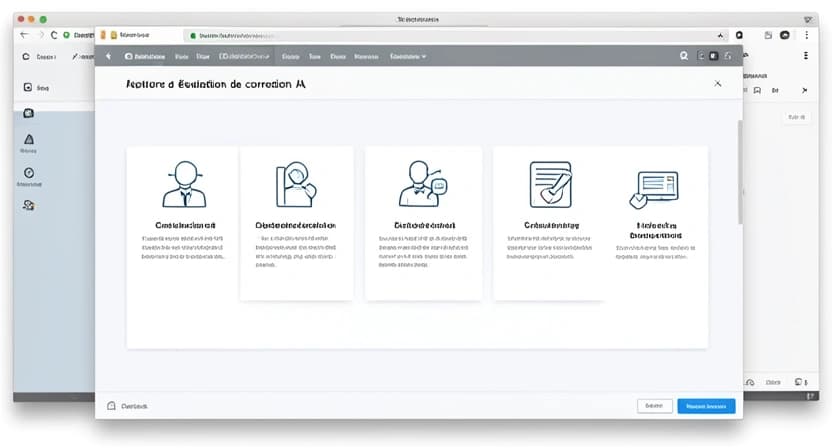Click the star/bookmark icon in address bar
Screen dimensions: 832x448
(x=720, y=36)
